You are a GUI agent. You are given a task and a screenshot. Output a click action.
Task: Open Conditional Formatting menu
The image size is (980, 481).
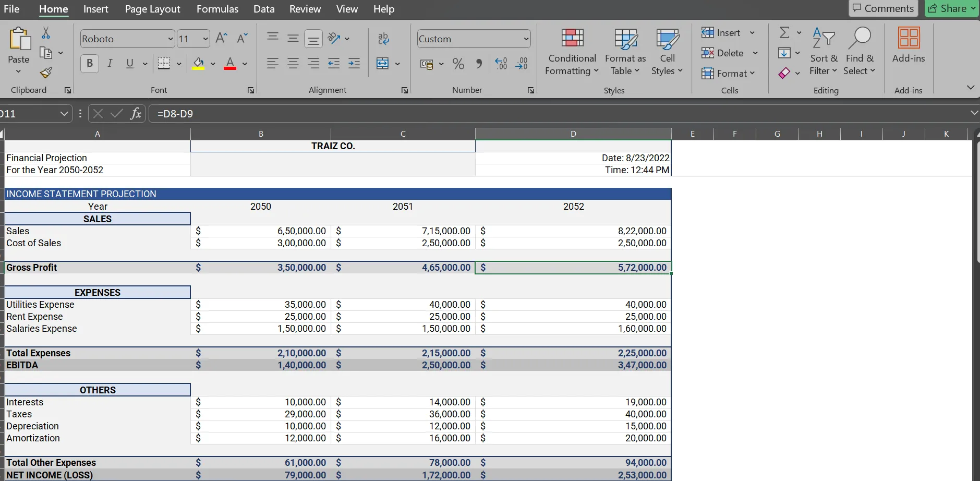pos(572,52)
